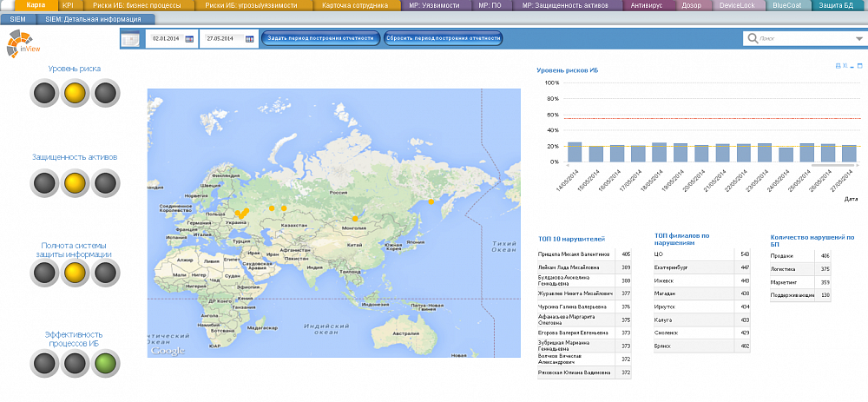Screen dimensions: 868x402
Task: Click yellow light under Уровень риска
Action: (75, 92)
